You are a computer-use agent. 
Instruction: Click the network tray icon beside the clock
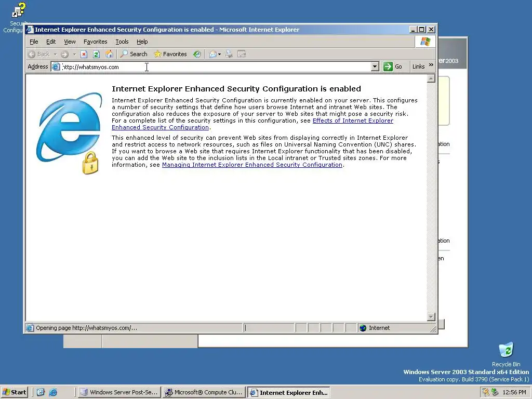[x=495, y=392]
